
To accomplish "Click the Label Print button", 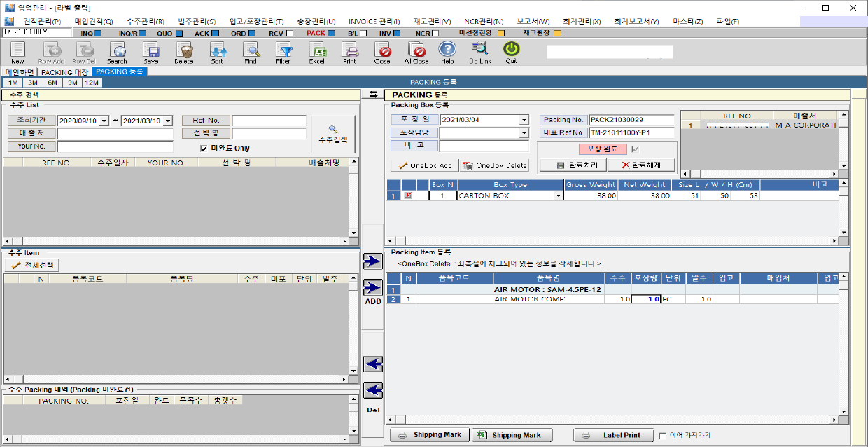I will pyautogui.click(x=613, y=435).
